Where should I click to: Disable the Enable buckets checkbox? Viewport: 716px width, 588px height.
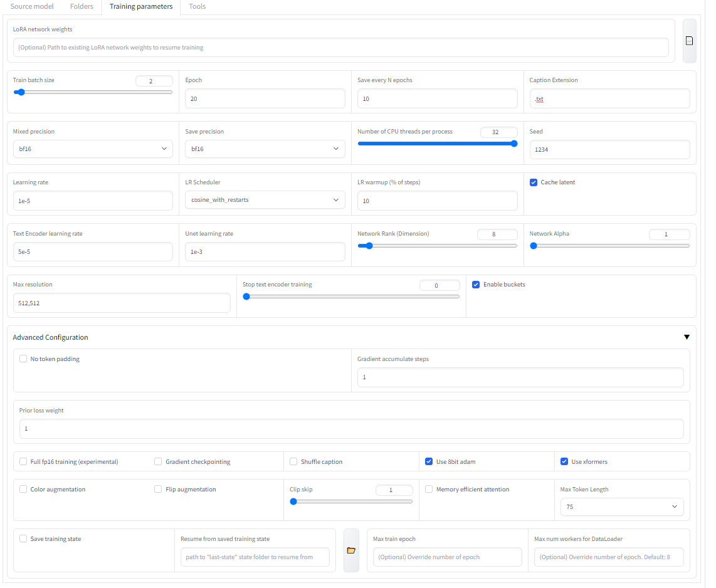(476, 285)
